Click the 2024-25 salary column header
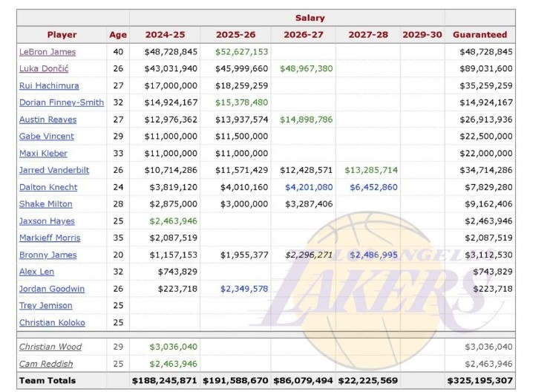The height and width of the screenshot is (392, 550). click(166, 34)
